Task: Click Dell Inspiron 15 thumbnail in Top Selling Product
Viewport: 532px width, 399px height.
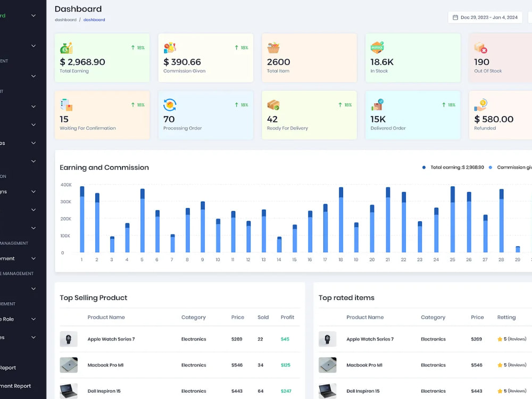Action: point(69,391)
